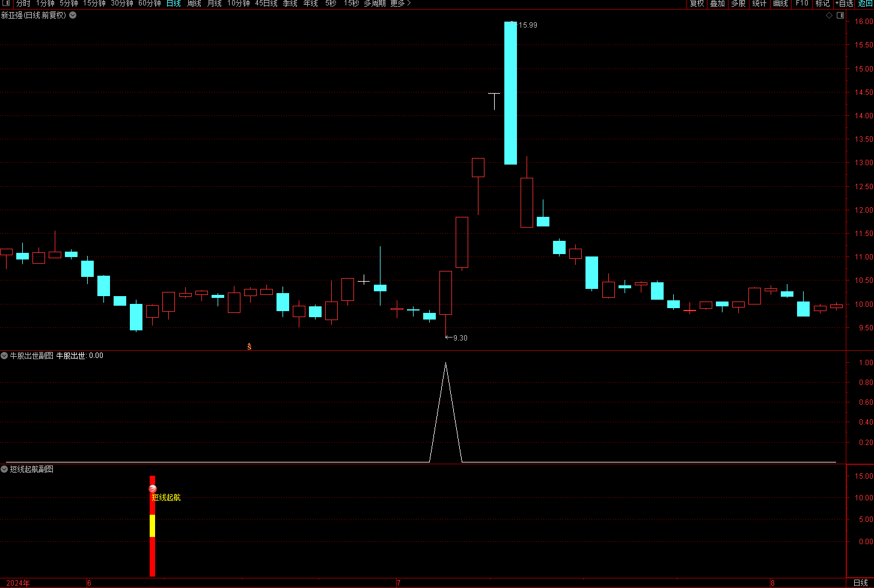Select the 45日线 period tab
Image resolution: width=874 pixels, height=588 pixels.
tap(266, 4)
